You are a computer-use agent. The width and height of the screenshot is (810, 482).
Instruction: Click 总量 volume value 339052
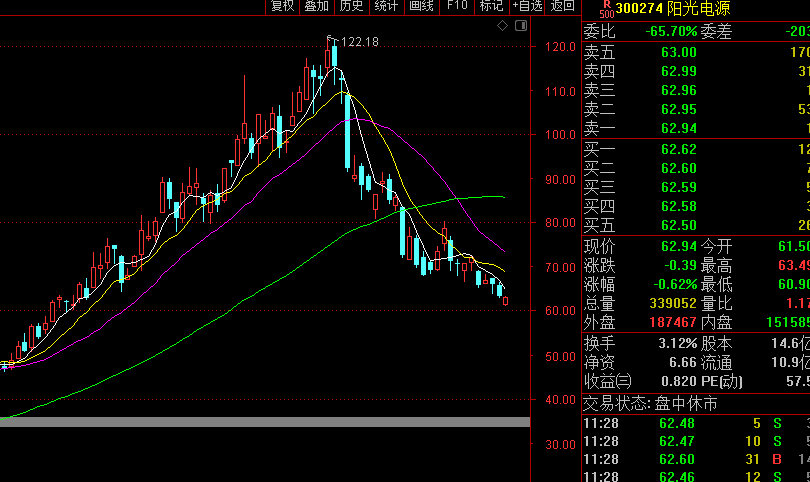pyautogui.click(x=673, y=303)
